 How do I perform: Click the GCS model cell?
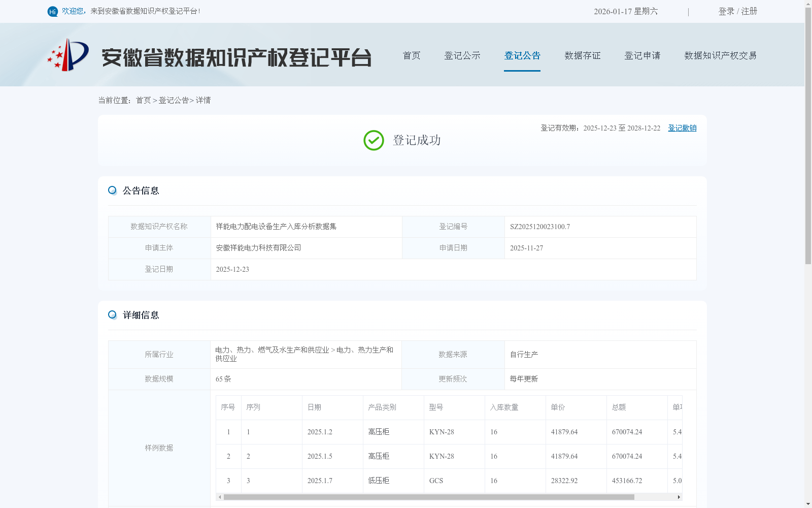(x=436, y=481)
